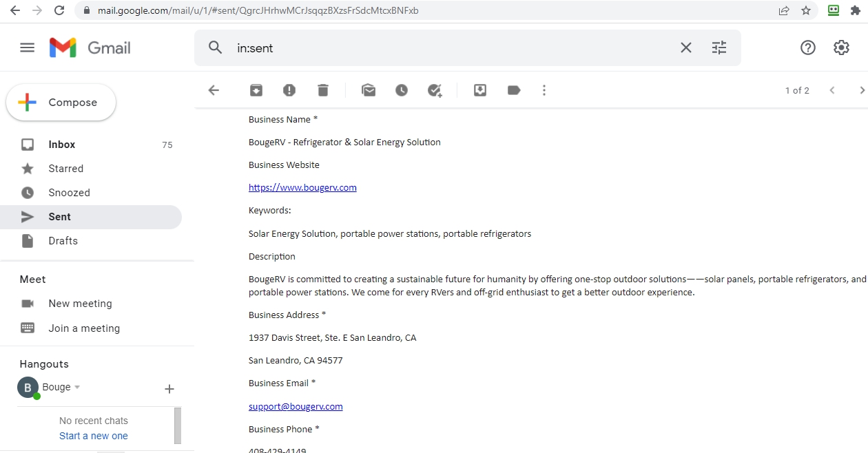Open the Inbox folder

[62, 145]
